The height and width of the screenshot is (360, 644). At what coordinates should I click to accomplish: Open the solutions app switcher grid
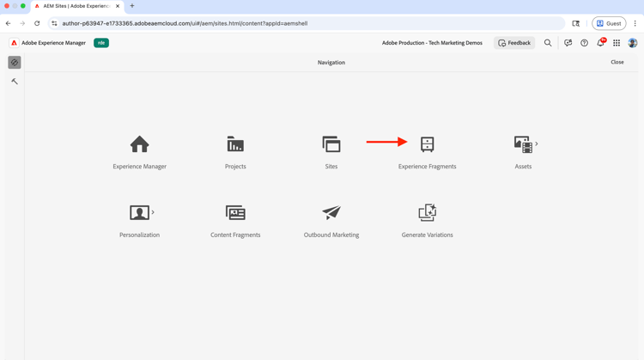point(617,43)
